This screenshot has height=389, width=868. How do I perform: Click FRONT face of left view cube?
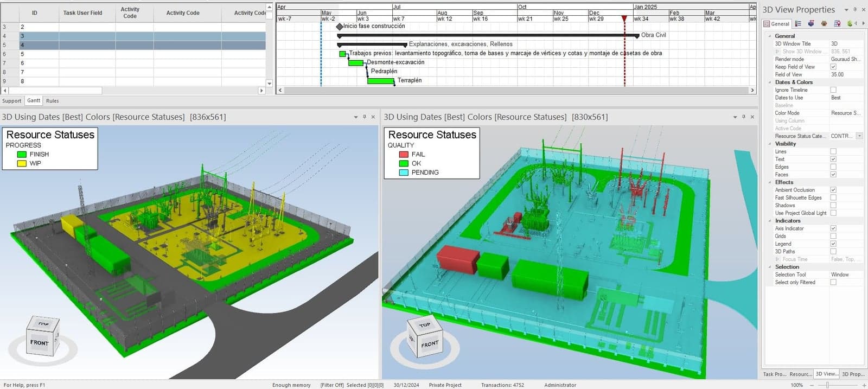(x=39, y=343)
